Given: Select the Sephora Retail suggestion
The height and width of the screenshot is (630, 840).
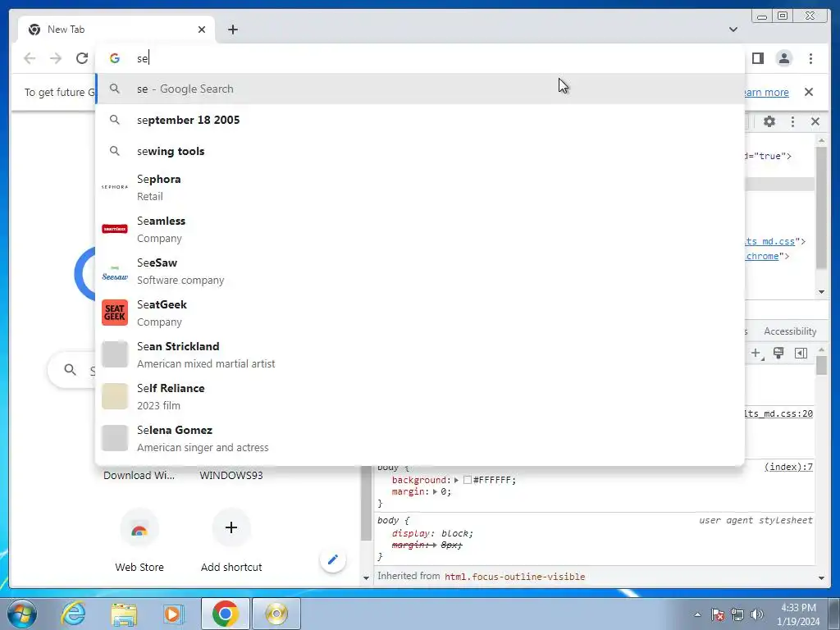Looking at the screenshot, I should pyautogui.click(x=420, y=188).
